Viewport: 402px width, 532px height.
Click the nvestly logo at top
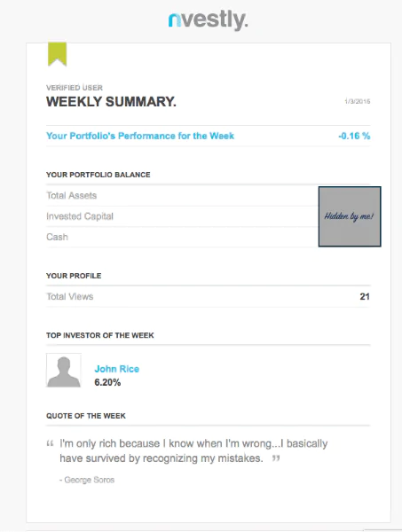[x=209, y=20]
